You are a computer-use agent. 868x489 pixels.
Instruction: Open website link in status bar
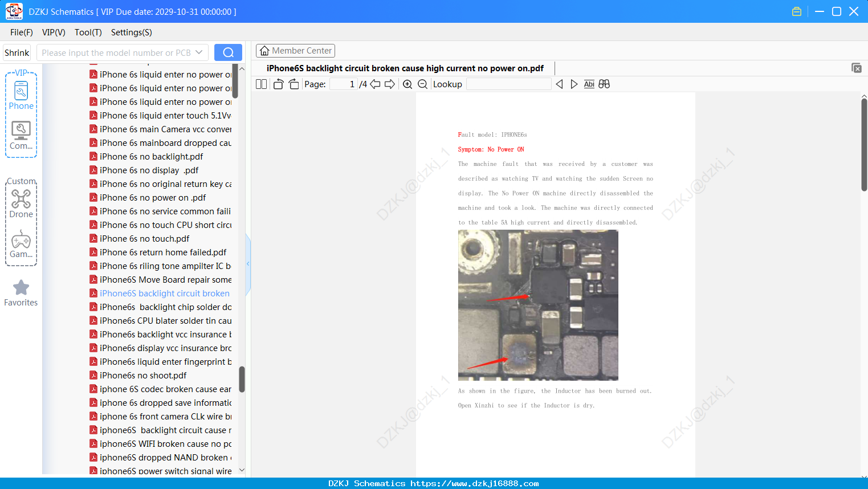point(474,483)
